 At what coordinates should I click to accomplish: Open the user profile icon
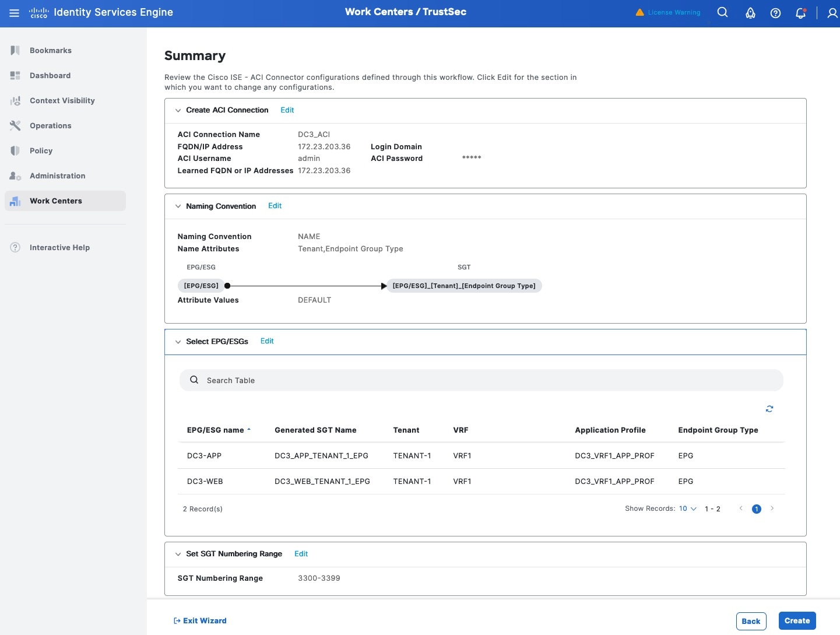click(832, 13)
